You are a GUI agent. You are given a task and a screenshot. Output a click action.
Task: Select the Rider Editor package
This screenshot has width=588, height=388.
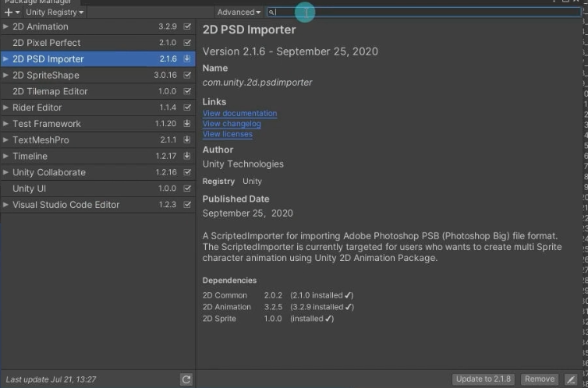pyautogui.click(x=98, y=108)
